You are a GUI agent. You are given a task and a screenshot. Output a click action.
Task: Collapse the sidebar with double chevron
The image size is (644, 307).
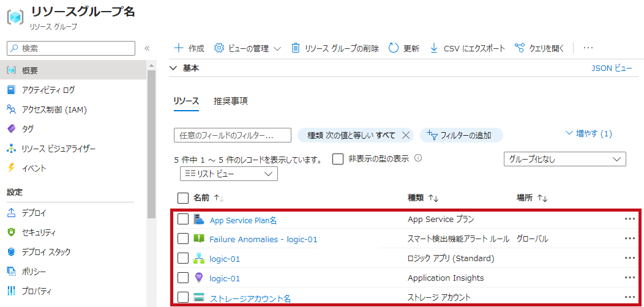[147, 48]
